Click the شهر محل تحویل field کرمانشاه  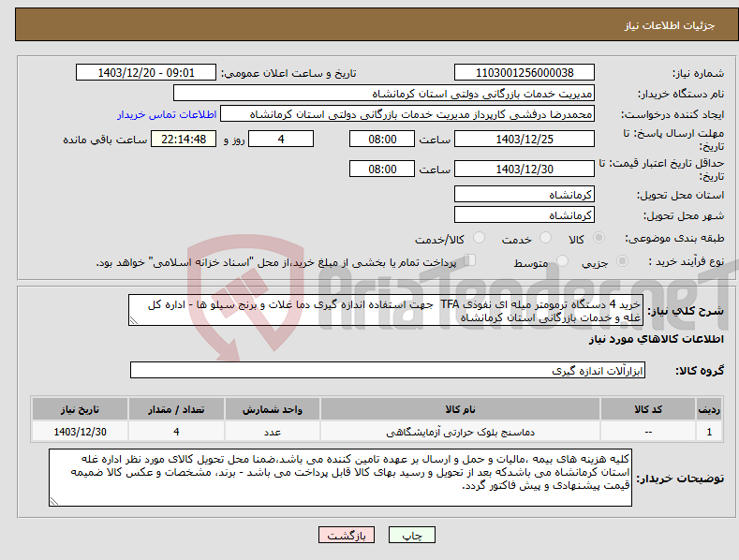(x=525, y=215)
